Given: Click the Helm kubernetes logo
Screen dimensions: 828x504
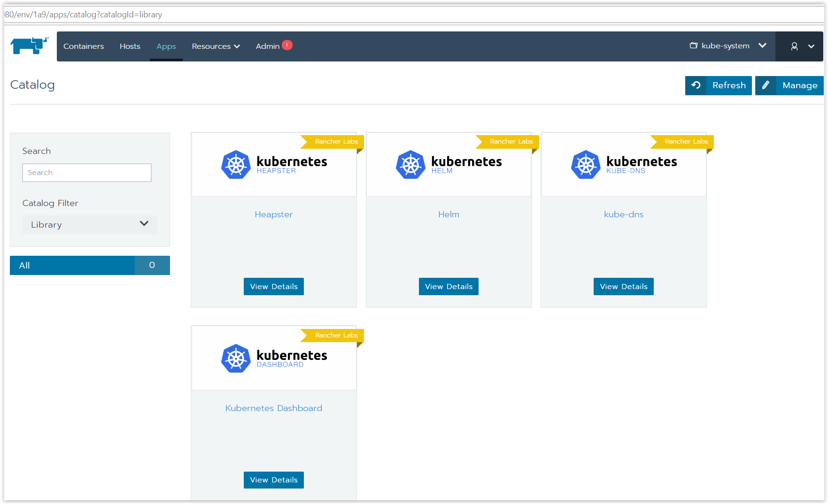Looking at the screenshot, I should click(449, 164).
